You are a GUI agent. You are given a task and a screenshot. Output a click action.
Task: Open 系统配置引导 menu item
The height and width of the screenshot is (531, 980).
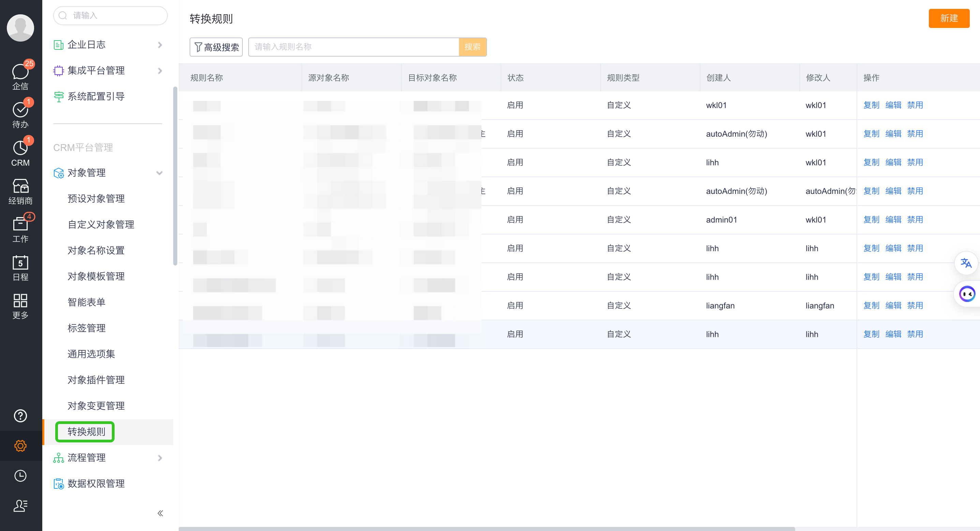point(96,96)
